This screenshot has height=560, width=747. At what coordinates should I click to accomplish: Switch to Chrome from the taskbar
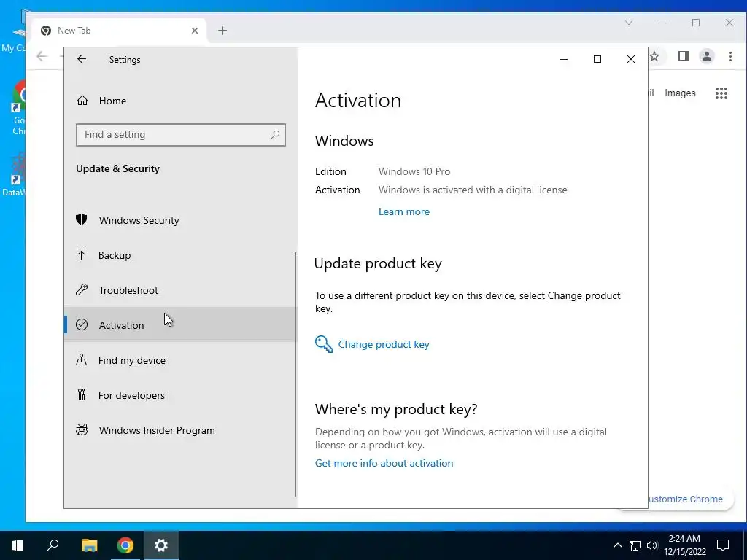[x=125, y=545]
